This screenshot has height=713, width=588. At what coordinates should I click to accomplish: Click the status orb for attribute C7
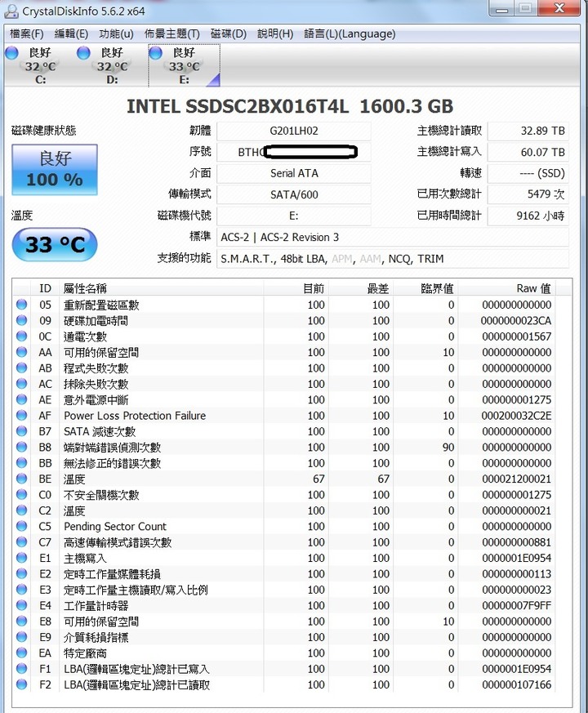pos(21,541)
